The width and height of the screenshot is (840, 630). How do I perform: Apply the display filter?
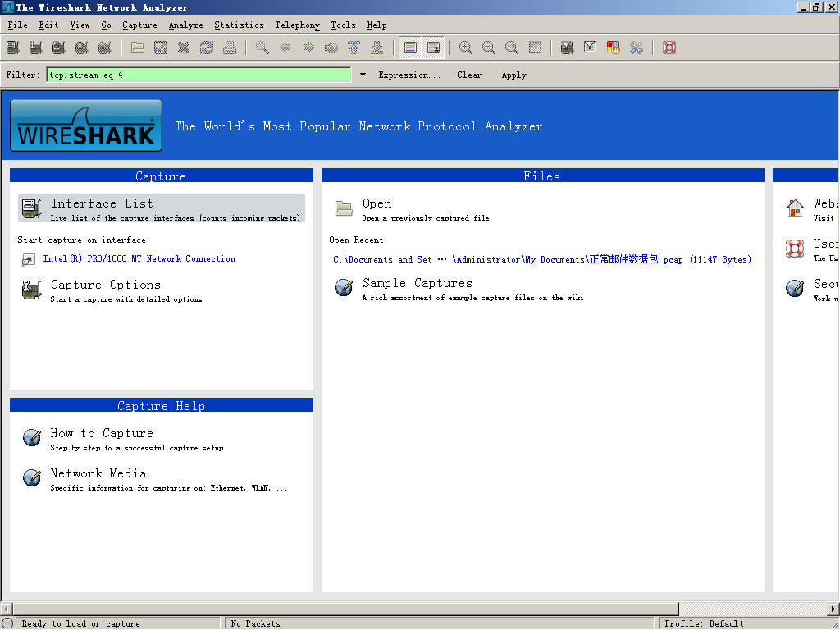514,75
